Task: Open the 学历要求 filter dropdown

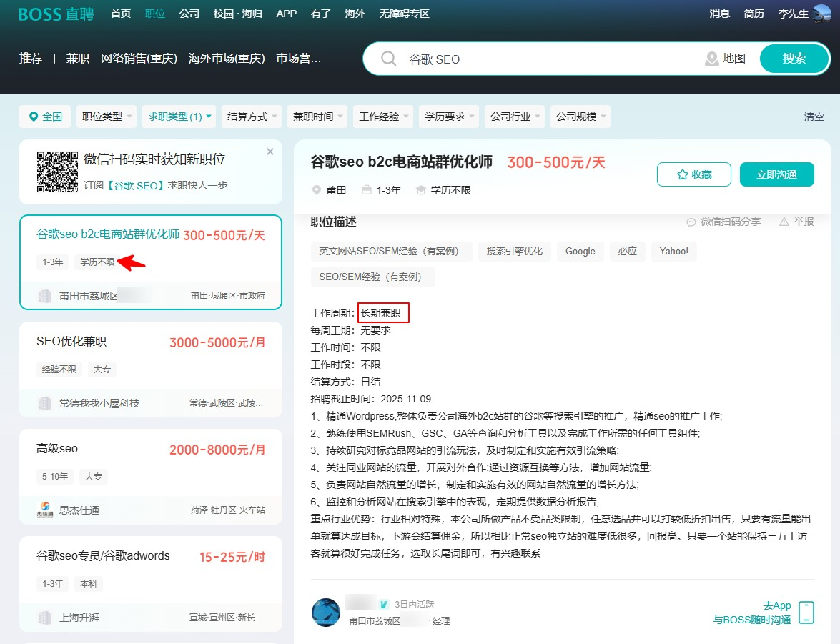Action: (x=450, y=117)
